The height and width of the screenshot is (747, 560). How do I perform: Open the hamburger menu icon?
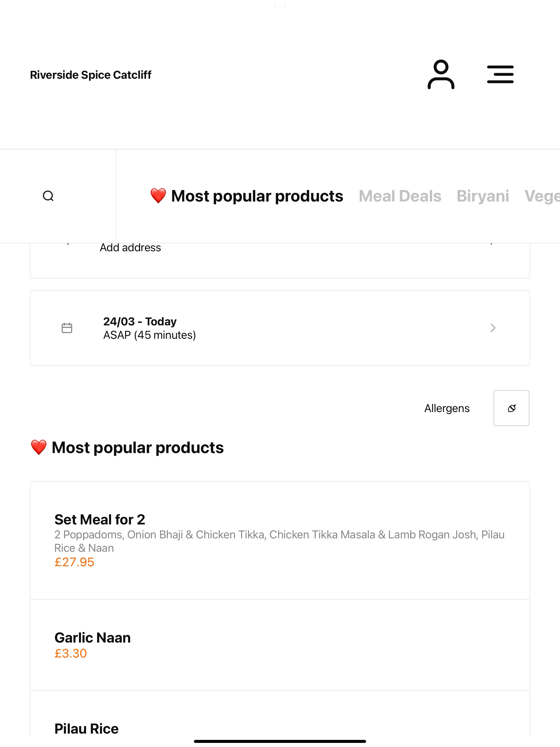[500, 74]
